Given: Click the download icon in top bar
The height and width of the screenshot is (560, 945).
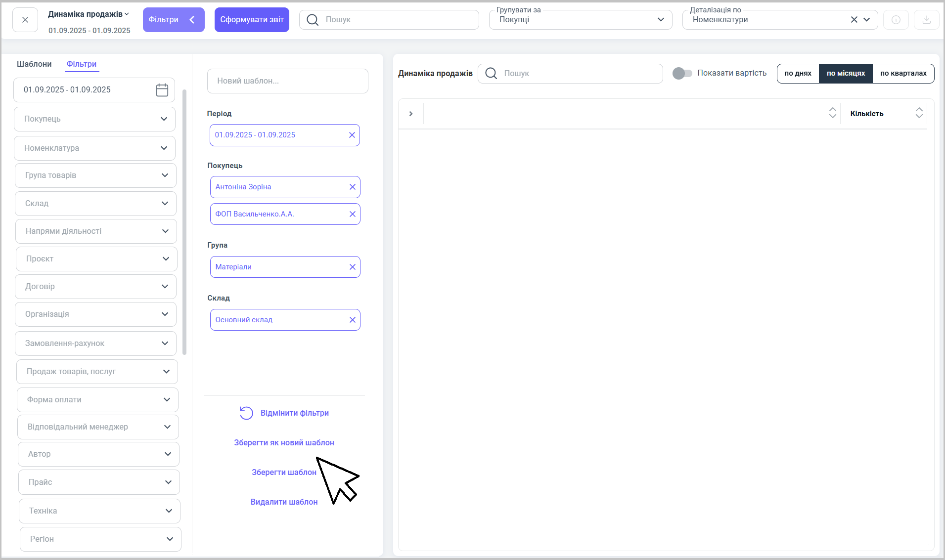Looking at the screenshot, I should tap(926, 20).
